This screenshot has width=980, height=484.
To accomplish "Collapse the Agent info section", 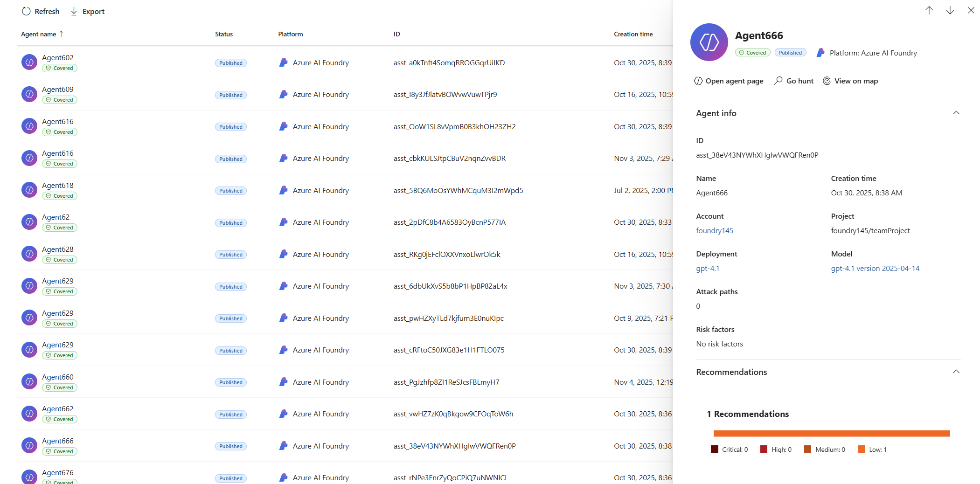I will click(956, 113).
